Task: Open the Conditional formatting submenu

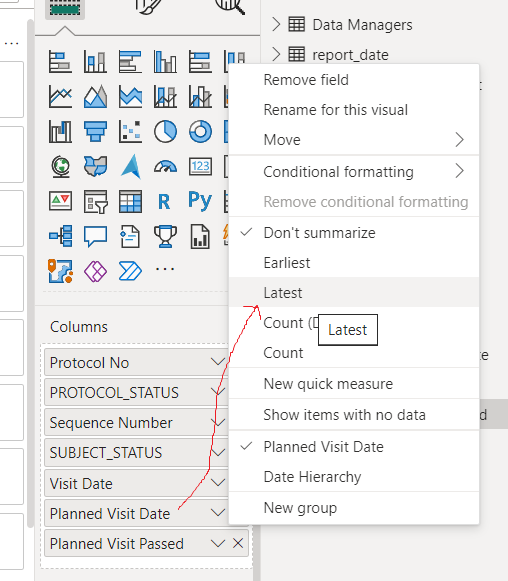Action: [x=354, y=172]
